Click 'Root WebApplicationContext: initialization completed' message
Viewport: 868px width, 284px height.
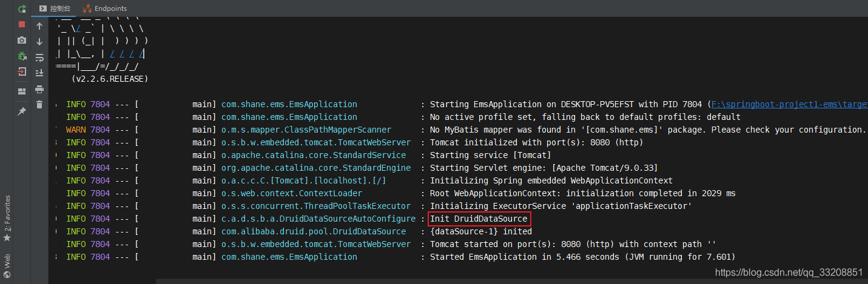(583, 193)
